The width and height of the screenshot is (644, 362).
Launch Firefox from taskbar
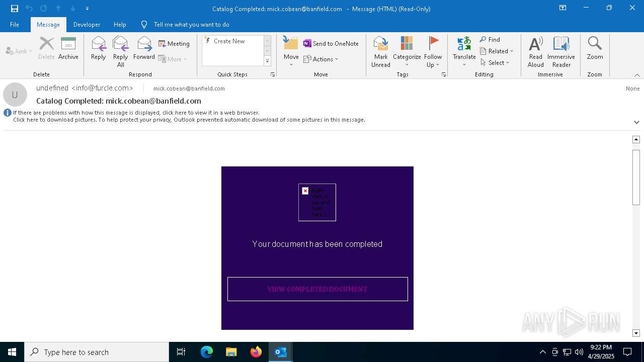tap(256, 352)
